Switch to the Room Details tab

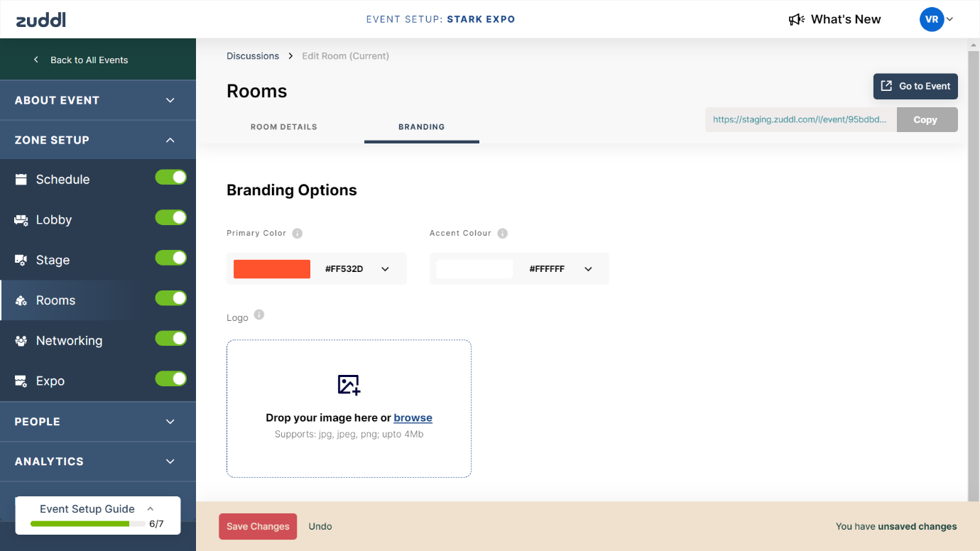(x=284, y=127)
